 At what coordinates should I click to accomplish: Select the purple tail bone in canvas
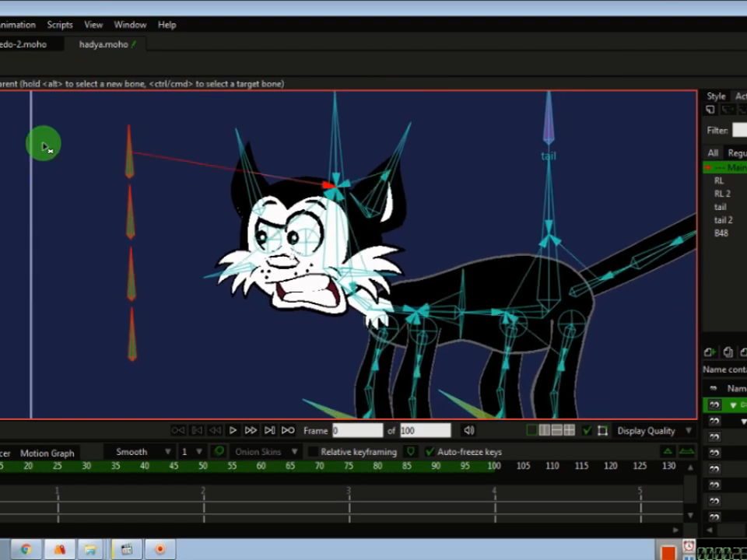coord(549,117)
